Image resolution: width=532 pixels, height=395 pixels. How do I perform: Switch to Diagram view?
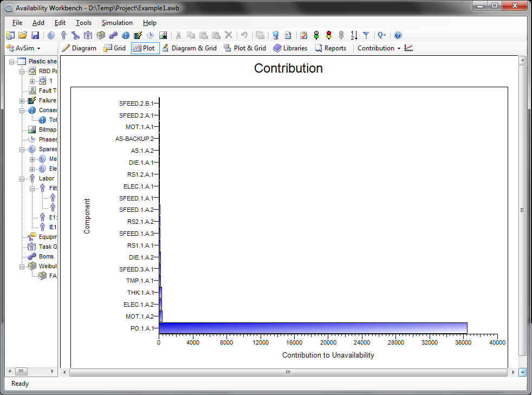(79, 48)
